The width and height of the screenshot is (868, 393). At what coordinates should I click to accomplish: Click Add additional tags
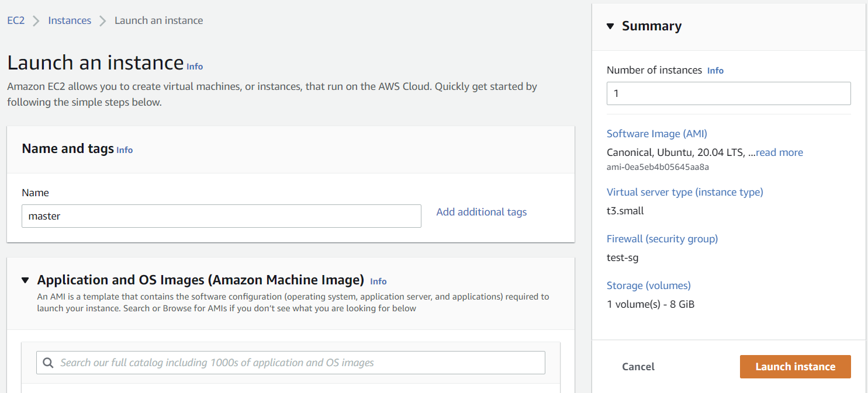point(481,212)
